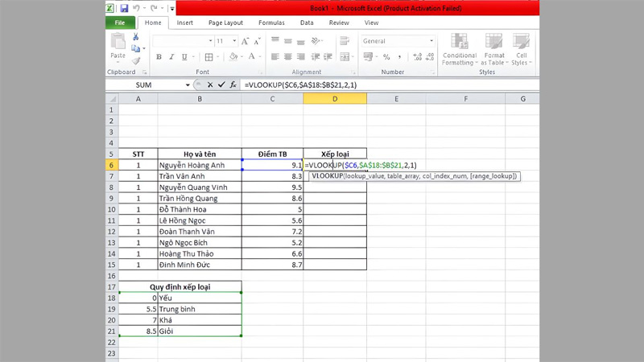Screen dimensions: 644x362
Task: Click the Fill Color paint bucket
Action: [233, 56]
